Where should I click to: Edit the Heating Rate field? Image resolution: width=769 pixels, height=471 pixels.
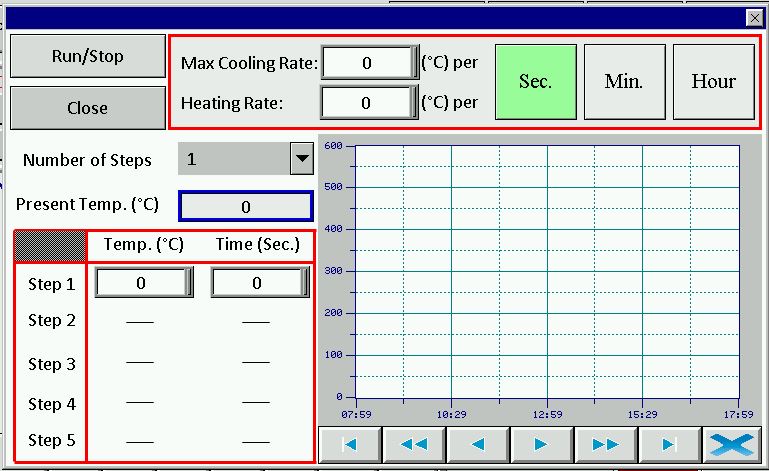369,103
